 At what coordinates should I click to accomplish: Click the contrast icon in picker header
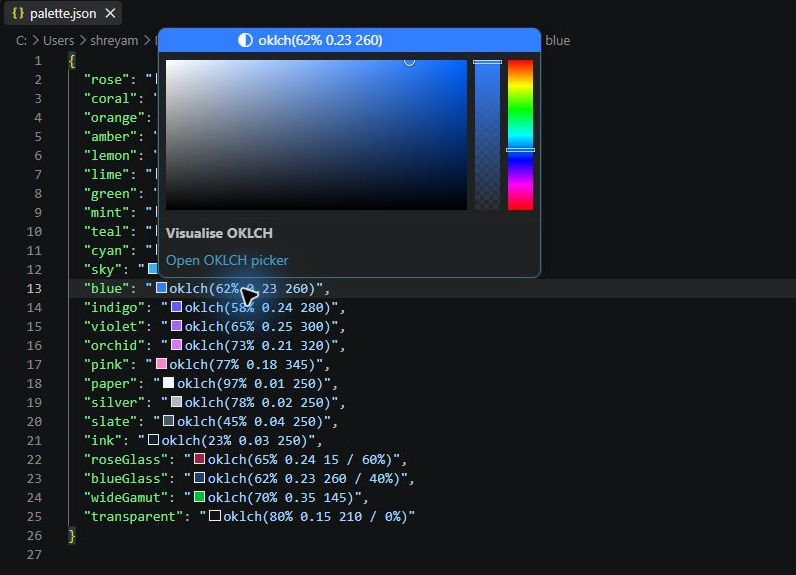point(245,40)
